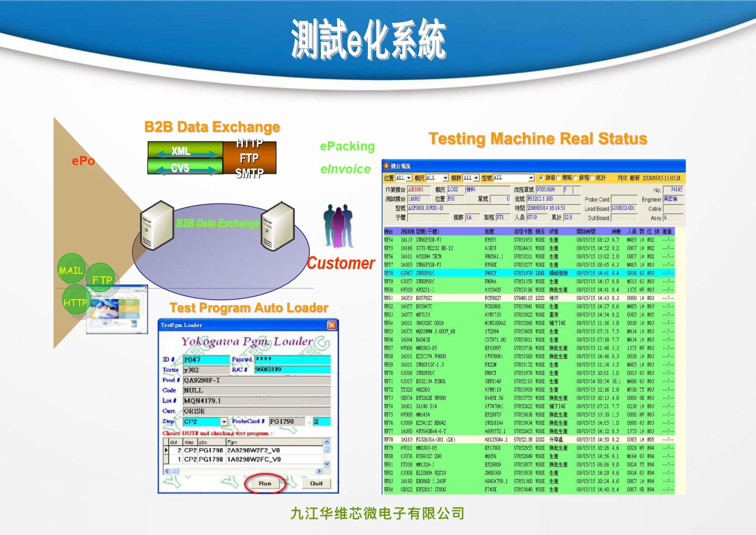The image size is (756, 535).
Task: Click 列印 in the status toolbar
Action: [622, 178]
